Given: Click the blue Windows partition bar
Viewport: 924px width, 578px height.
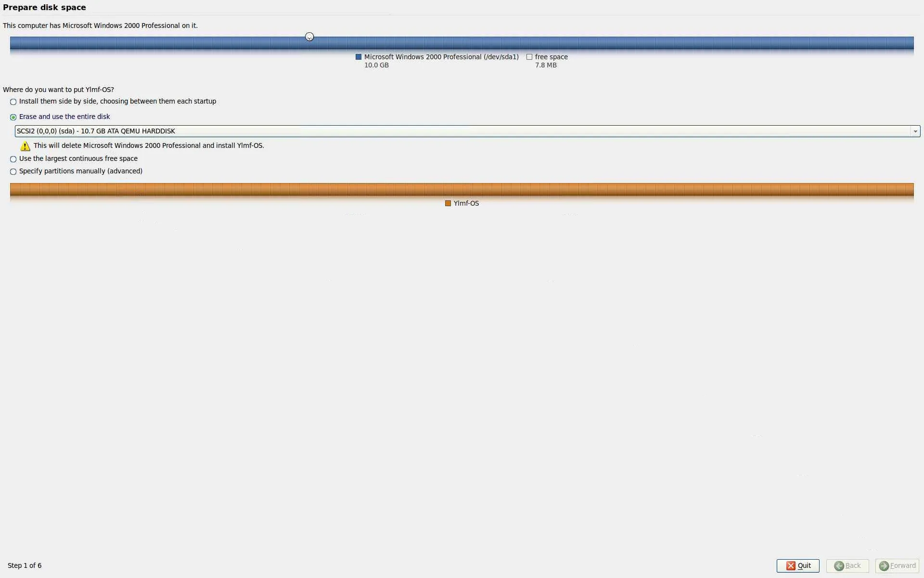Looking at the screenshot, I should point(462,43).
